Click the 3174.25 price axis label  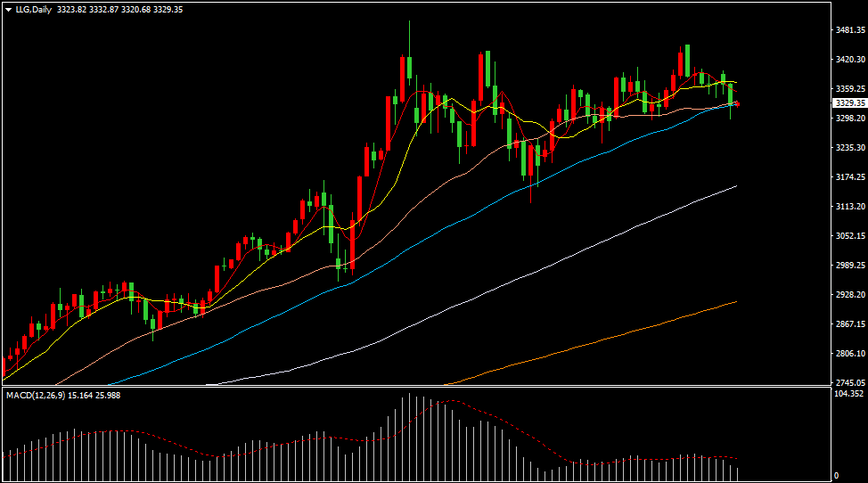point(850,177)
